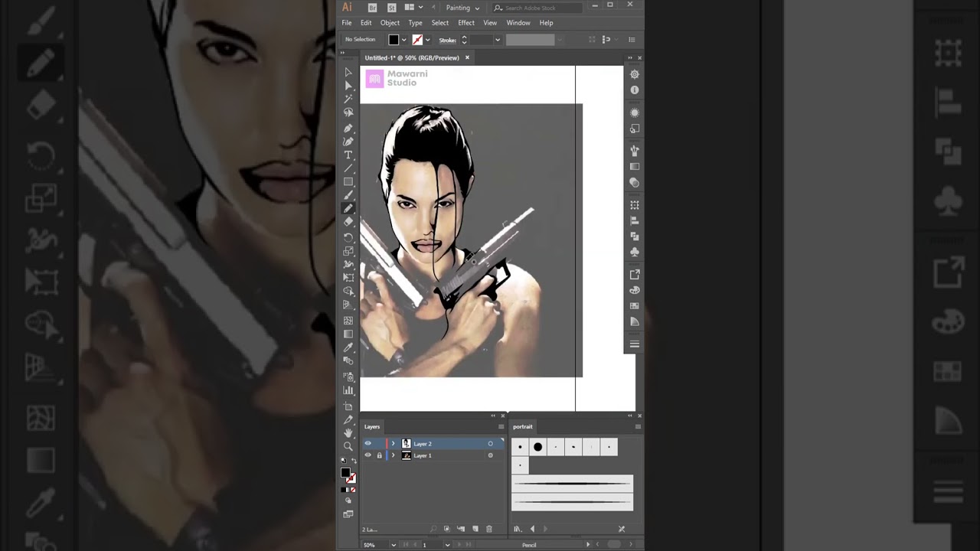Select the large round brush preset

click(537, 447)
